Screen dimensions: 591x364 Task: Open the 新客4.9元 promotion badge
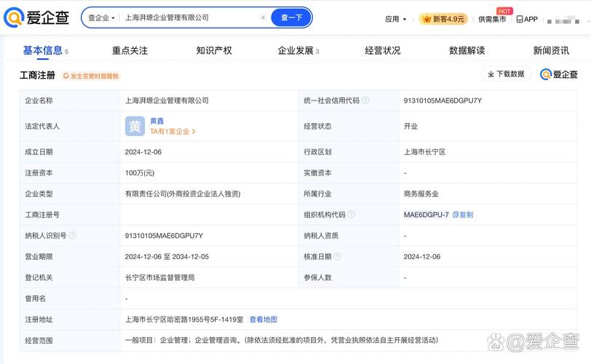[444, 19]
